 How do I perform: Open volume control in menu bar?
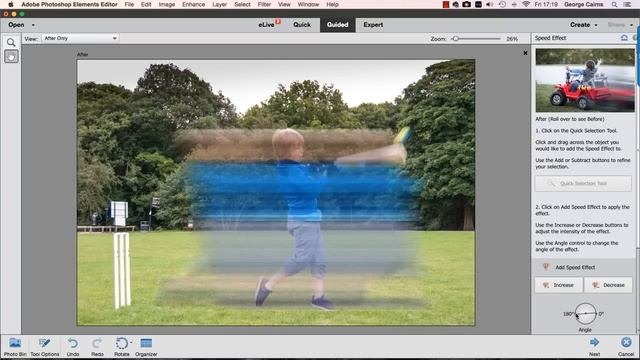point(490,4)
